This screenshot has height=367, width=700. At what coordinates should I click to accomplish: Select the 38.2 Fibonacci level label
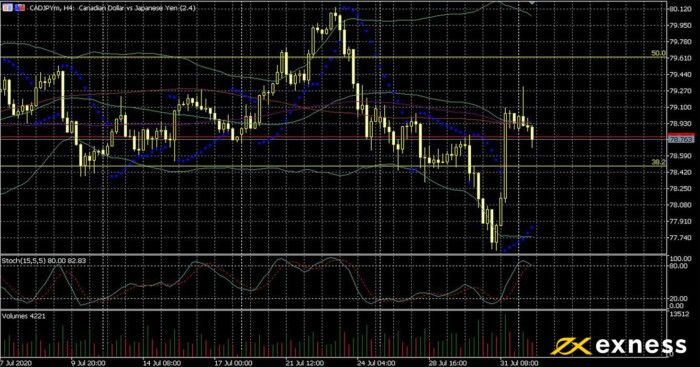(x=658, y=162)
